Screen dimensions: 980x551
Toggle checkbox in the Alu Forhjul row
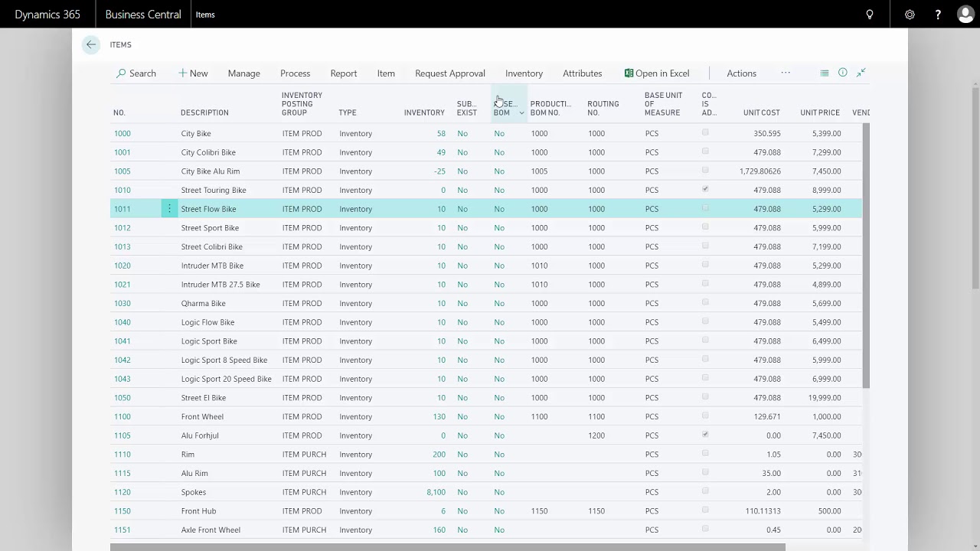click(x=705, y=435)
